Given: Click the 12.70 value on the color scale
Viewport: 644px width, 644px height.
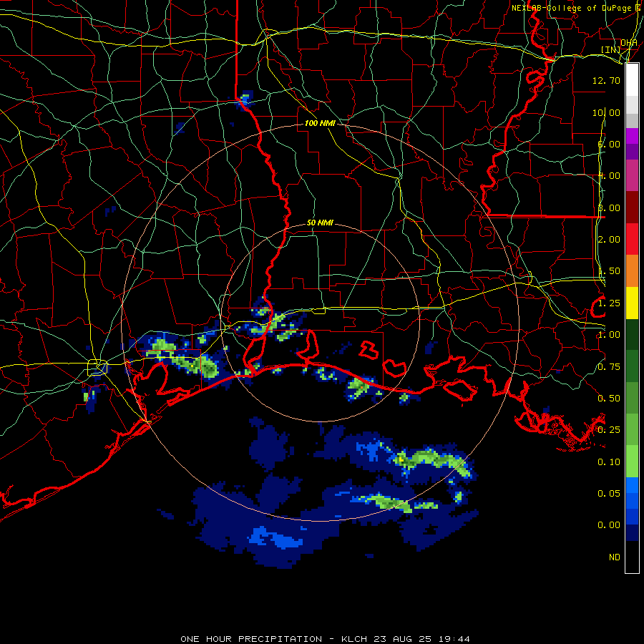Looking at the screenshot, I should [x=606, y=80].
